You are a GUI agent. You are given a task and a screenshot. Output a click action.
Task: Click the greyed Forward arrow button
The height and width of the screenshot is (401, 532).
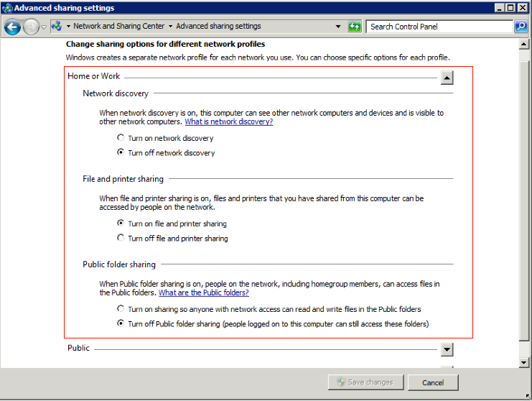(31, 27)
